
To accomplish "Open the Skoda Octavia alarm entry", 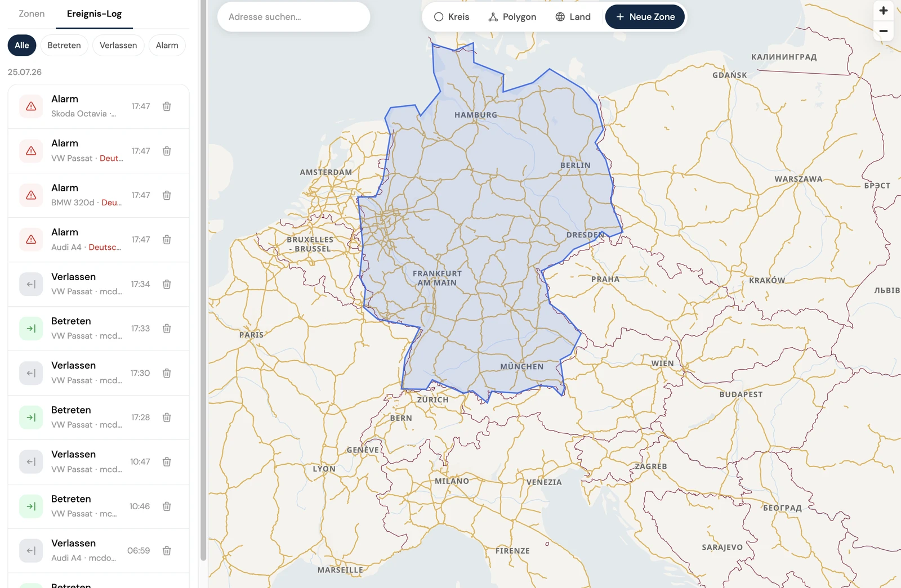I will point(99,106).
